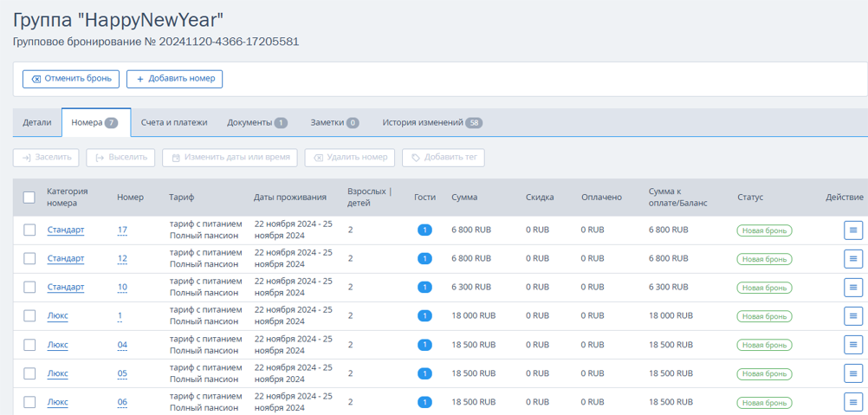This screenshot has width=868, height=415.
Task: Check the checkbox for room 12 row
Action: tap(29, 258)
